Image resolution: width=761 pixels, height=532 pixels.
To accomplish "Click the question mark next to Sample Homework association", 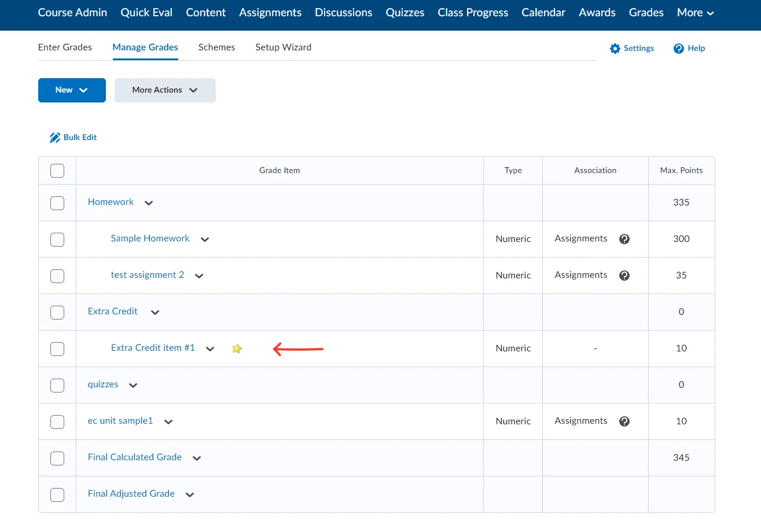I will pos(624,239).
